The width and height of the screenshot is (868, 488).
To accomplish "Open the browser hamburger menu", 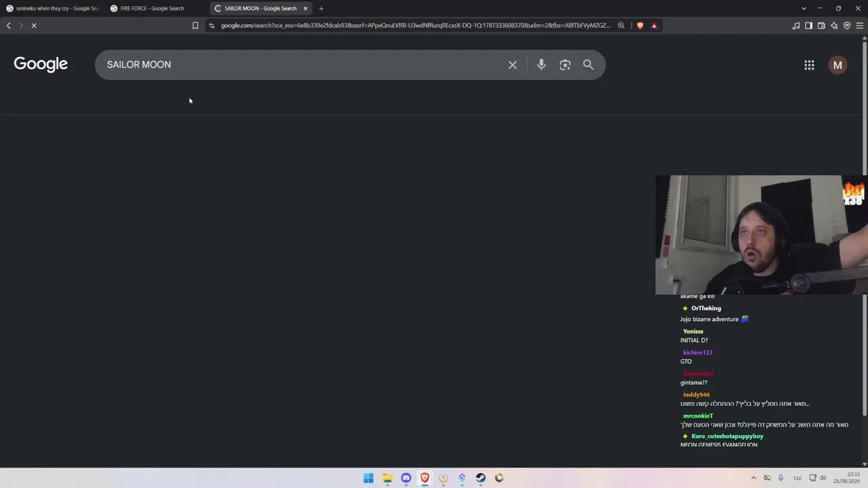I will pos(860,26).
